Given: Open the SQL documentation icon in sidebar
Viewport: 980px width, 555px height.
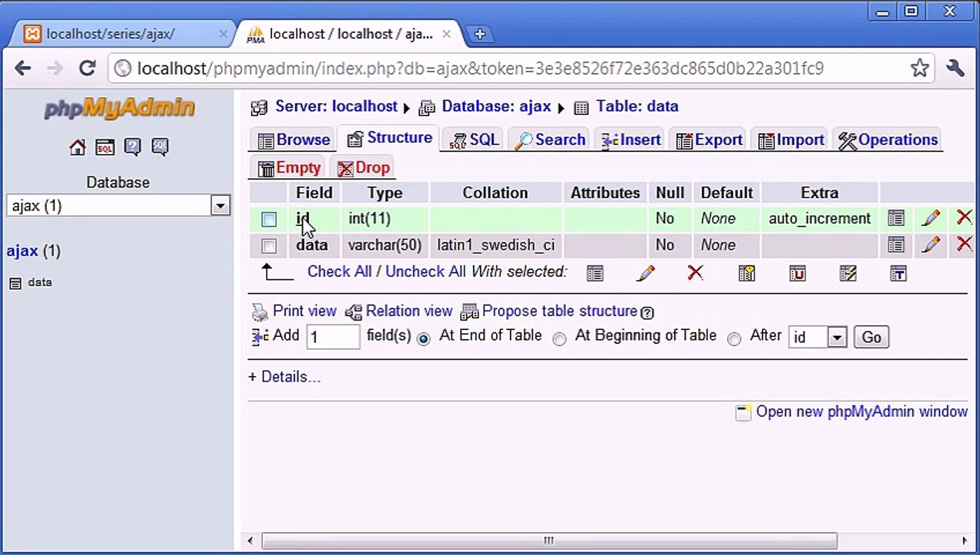Looking at the screenshot, I should tap(160, 147).
